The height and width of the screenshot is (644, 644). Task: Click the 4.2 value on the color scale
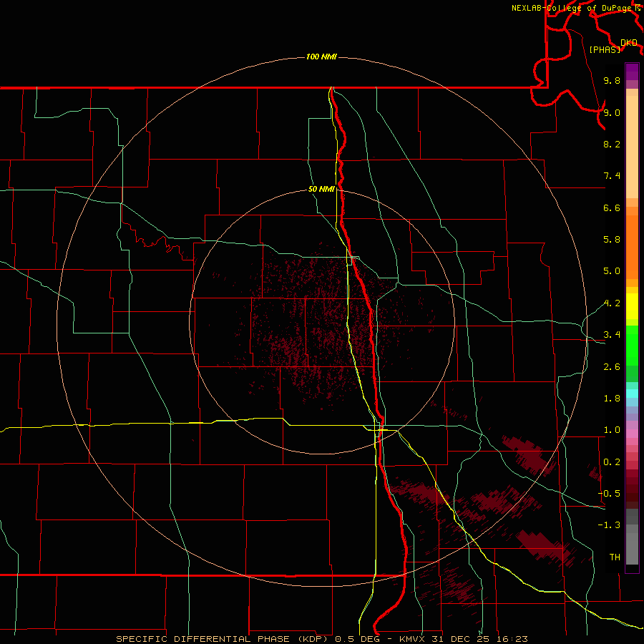click(612, 303)
